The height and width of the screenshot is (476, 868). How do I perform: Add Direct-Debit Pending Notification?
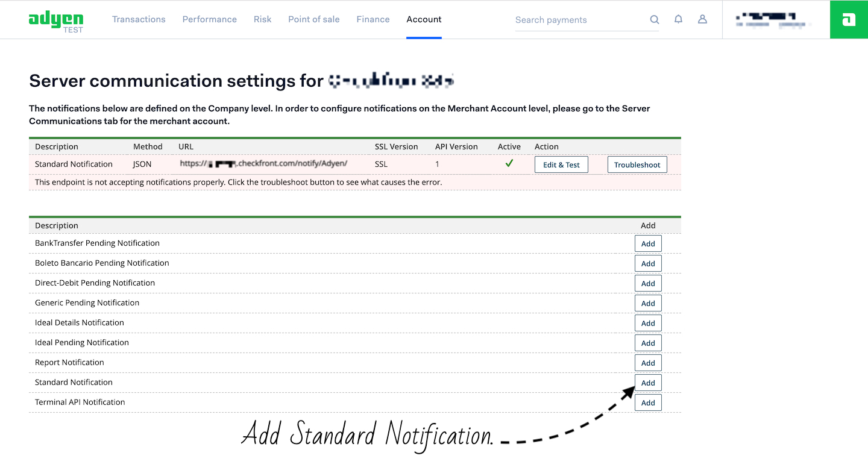pyautogui.click(x=648, y=283)
